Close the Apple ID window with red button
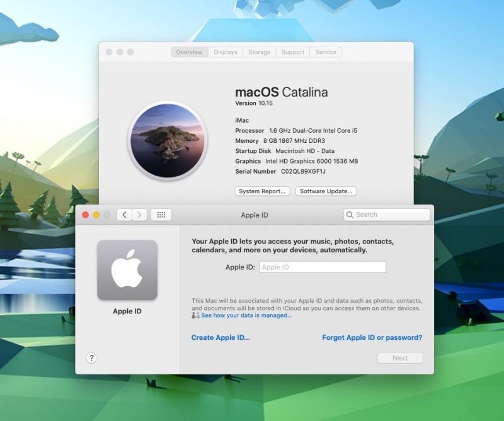The height and width of the screenshot is (421, 504). (86, 215)
